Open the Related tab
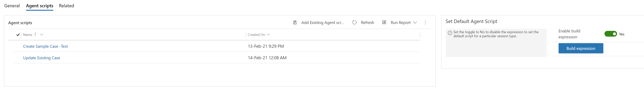The image size is (644, 102). point(66,6)
